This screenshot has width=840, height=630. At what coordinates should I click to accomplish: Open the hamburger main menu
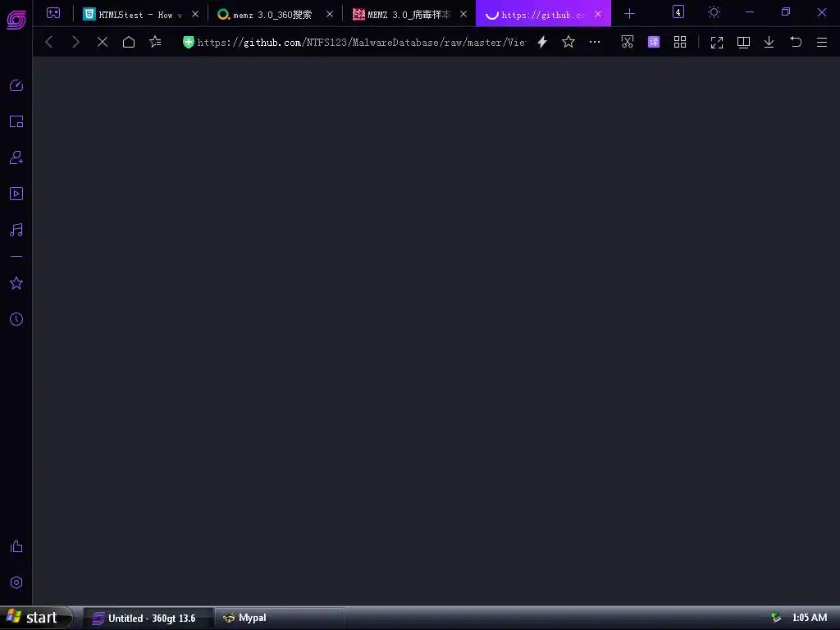[822, 42]
